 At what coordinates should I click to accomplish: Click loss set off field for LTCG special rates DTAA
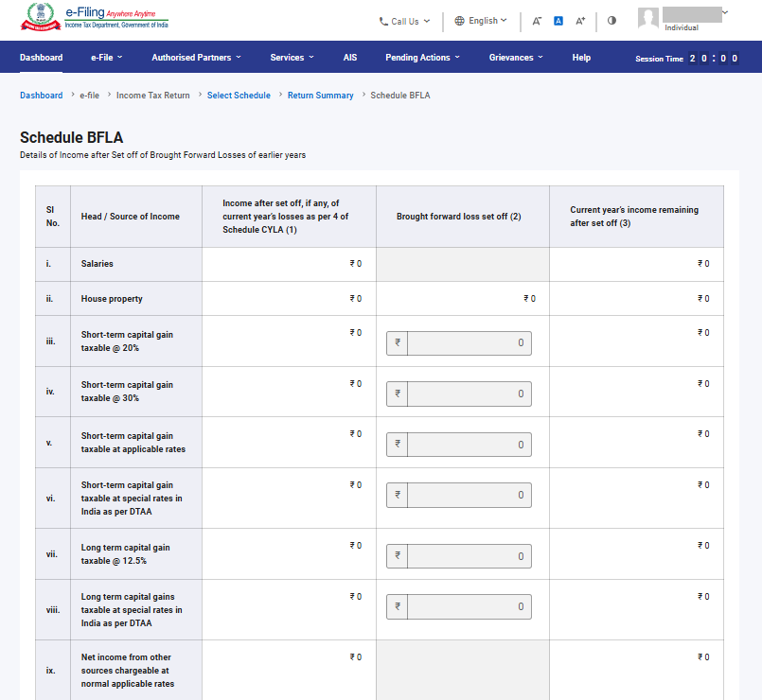click(x=459, y=606)
